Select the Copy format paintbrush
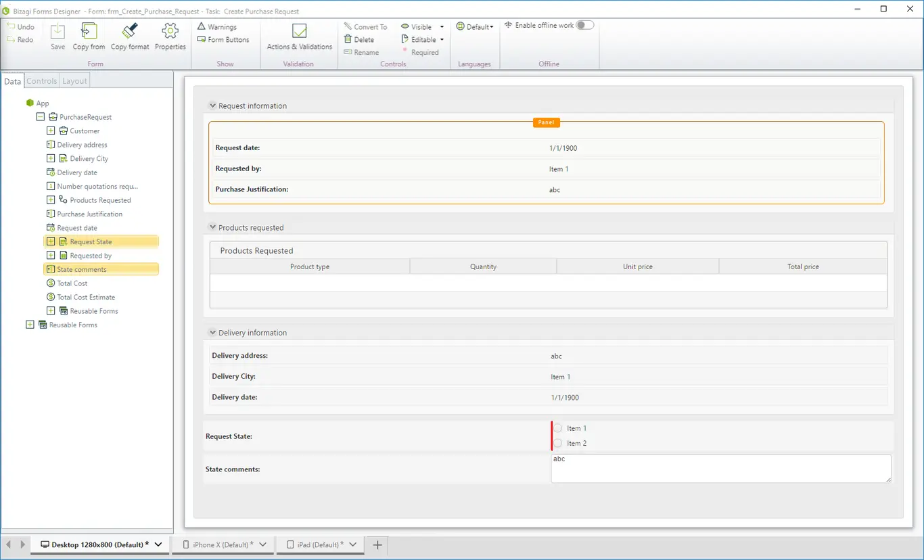Image resolution: width=924 pixels, height=560 pixels. pos(130,32)
